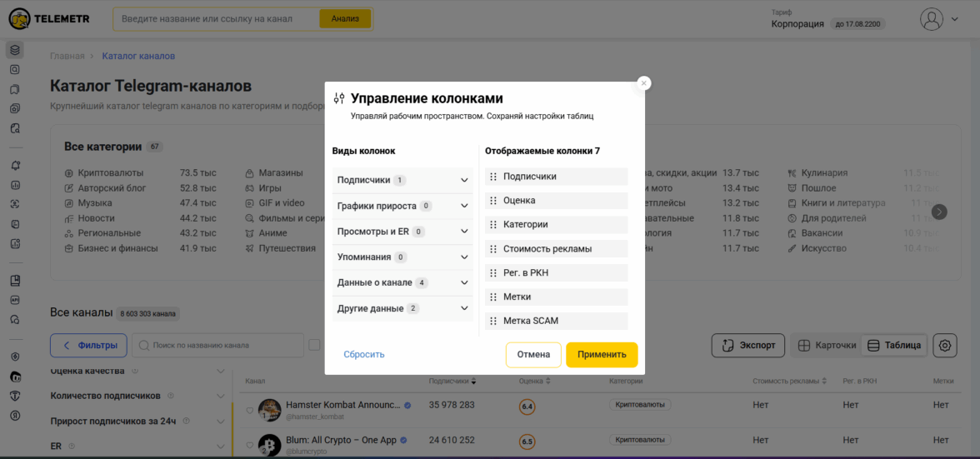Viewport: 980px width, 459px height.
Task: Close the column management dialog with X
Action: pyautogui.click(x=644, y=83)
